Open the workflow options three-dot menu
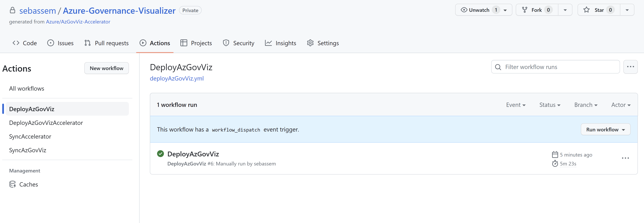 [630, 67]
